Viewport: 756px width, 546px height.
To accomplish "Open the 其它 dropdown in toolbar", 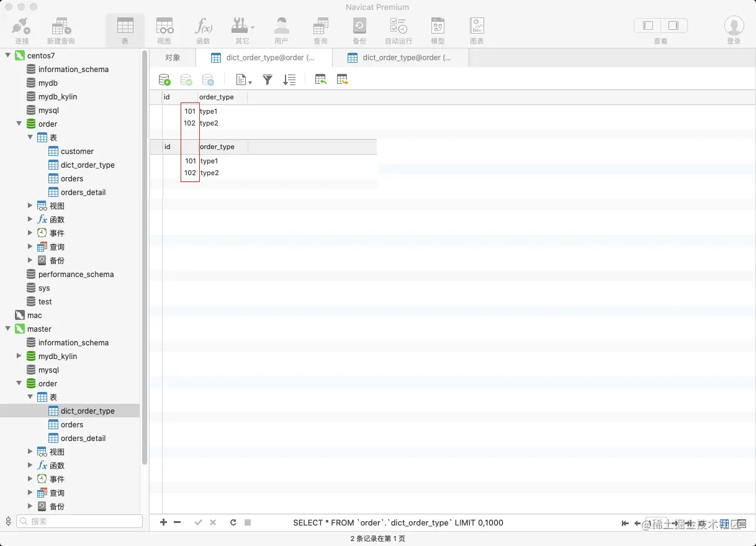I will [x=242, y=30].
